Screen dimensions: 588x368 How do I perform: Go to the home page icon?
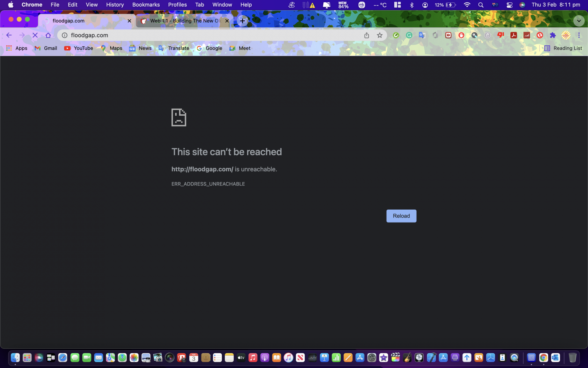[x=48, y=35]
